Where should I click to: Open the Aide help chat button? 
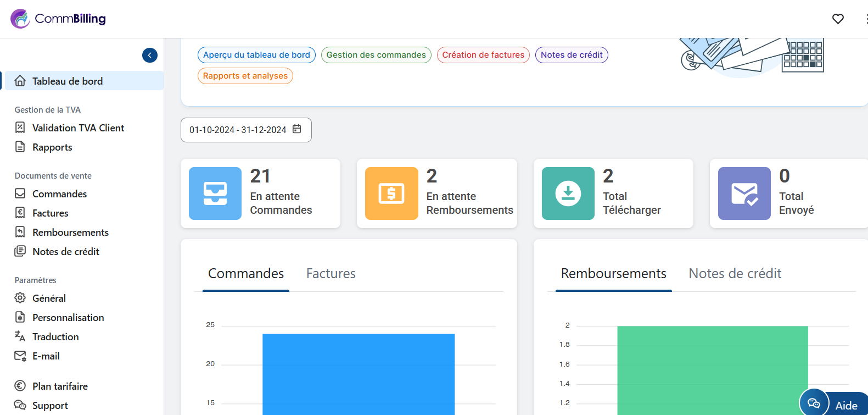coord(833,403)
